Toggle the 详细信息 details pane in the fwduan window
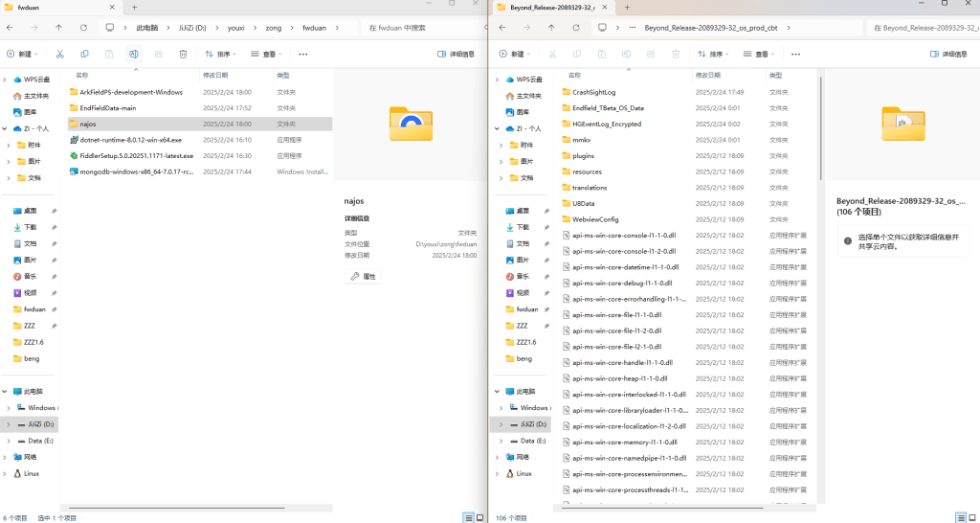Viewport: 980px width, 523px height. click(x=456, y=55)
